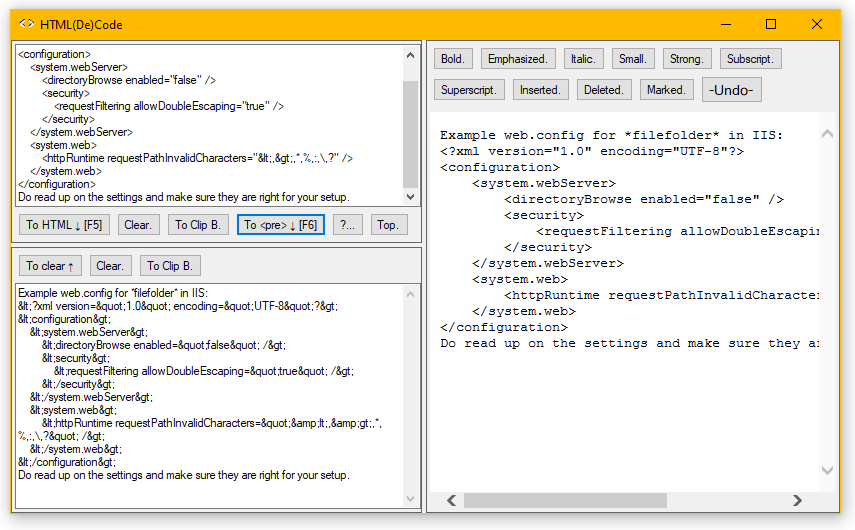Click up arrow of encoded output scrollbar
855x530 pixels.
411,294
